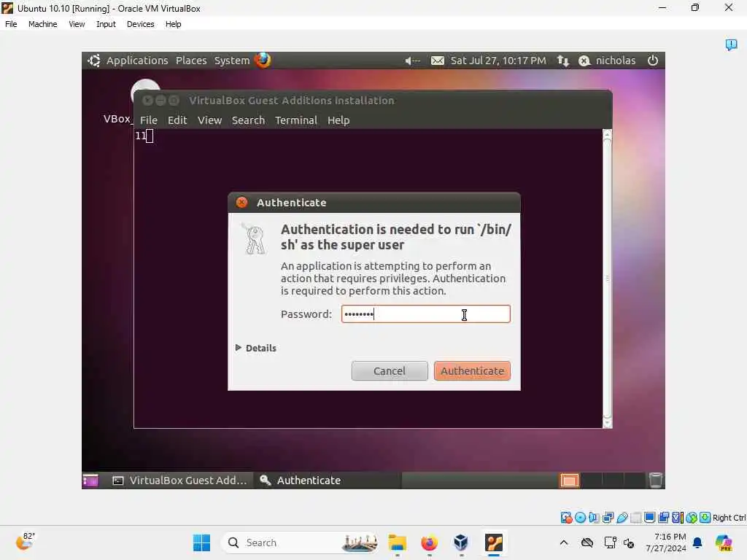Click the Authenticate button

[x=472, y=371]
